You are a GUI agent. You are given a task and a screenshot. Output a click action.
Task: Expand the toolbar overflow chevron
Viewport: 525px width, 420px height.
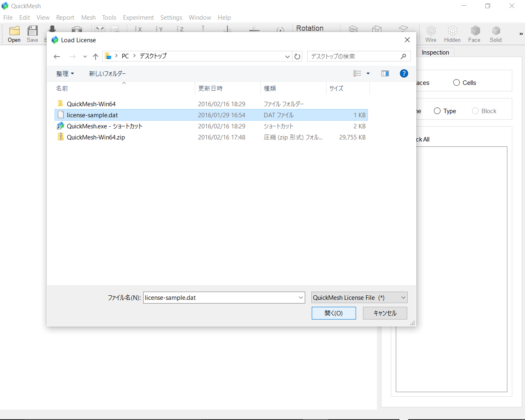(521, 34)
